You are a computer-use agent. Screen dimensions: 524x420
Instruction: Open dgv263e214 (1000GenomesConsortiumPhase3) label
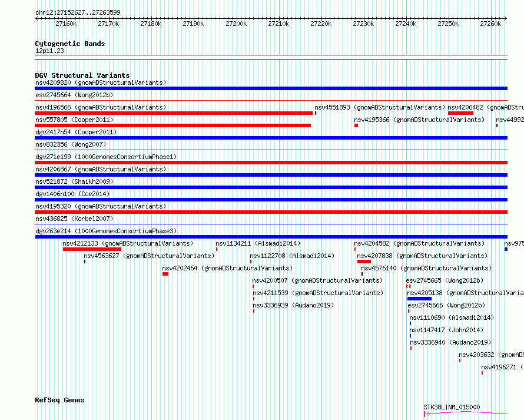pos(106,231)
